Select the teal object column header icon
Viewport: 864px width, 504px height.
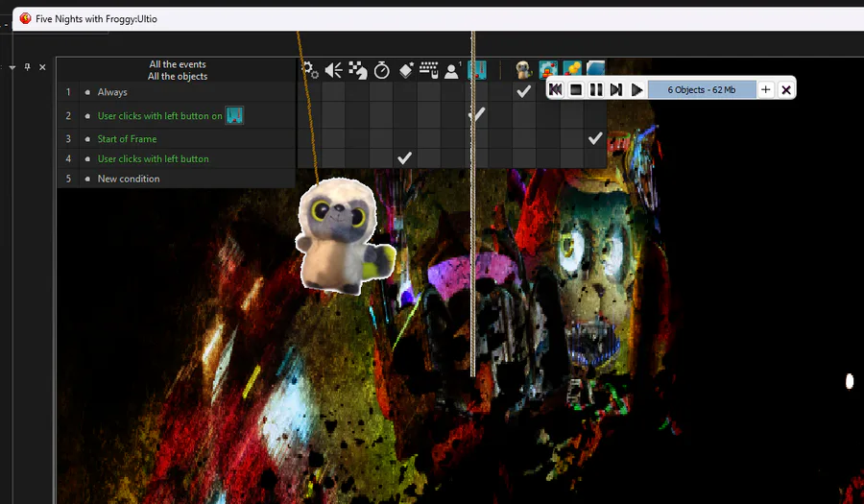coord(476,70)
